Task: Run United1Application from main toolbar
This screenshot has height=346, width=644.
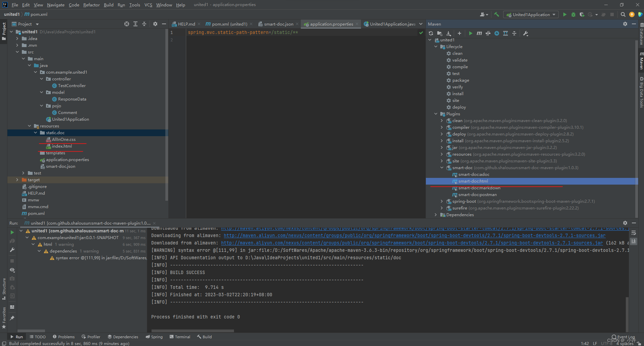Action: tap(565, 14)
